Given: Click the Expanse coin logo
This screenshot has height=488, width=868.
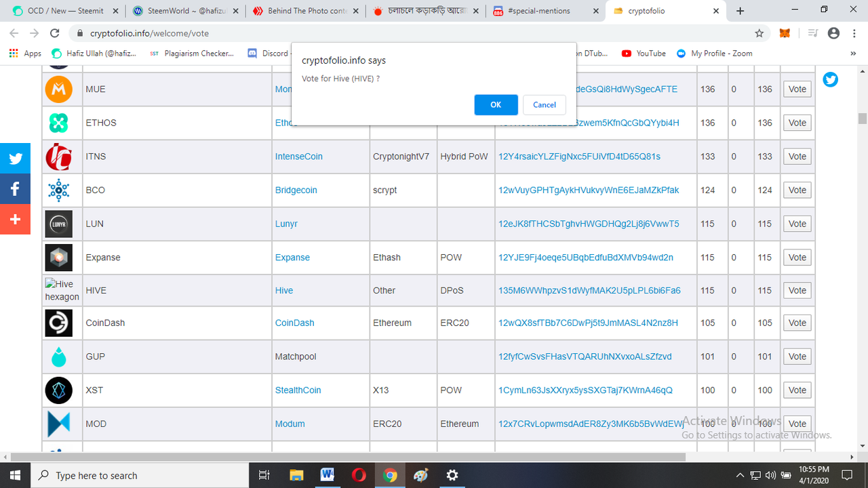Looking at the screenshot, I should pyautogui.click(x=59, y=258).
